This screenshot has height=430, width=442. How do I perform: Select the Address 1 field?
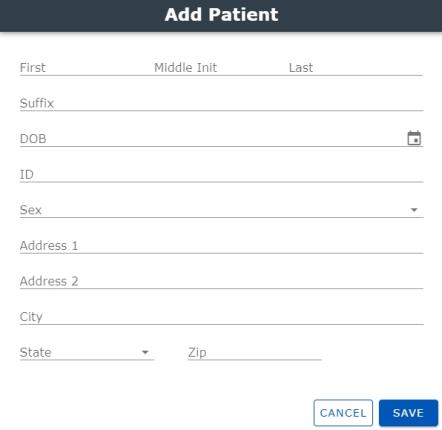pos(221,245)
